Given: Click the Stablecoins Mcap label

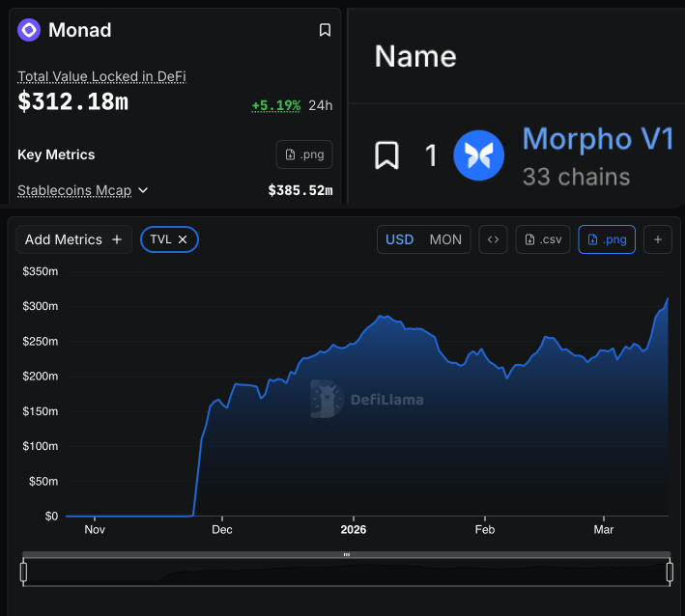Looking at the screenshot, I should pos(74,190).
